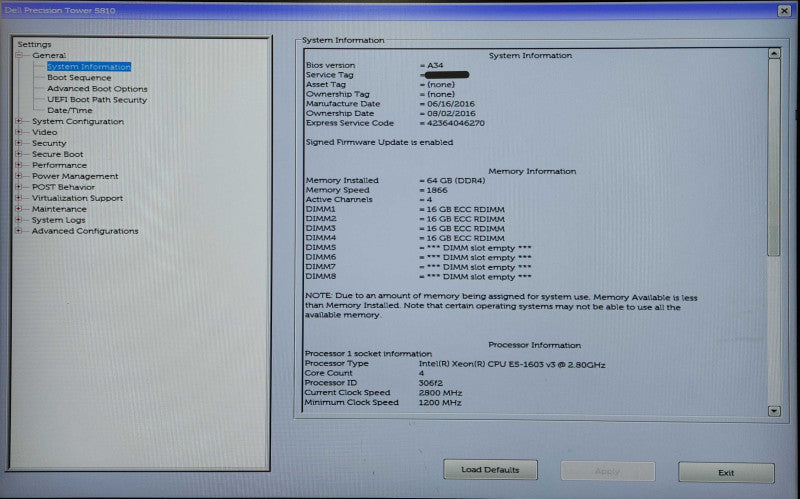Screen dimensions: 800x499
Task: Expand the Secure Boot node
Action: click(x=19, y=154)
